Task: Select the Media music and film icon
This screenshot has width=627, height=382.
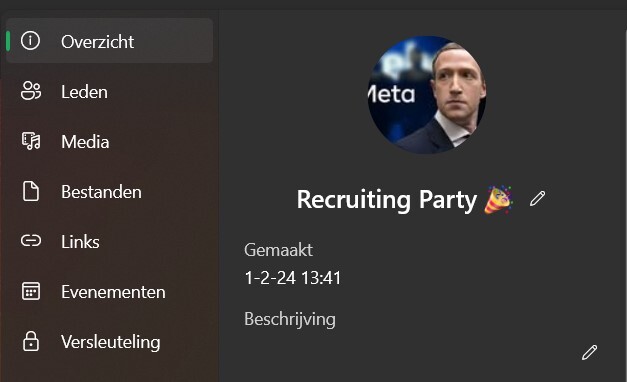Action: click(x=31, y=141)
